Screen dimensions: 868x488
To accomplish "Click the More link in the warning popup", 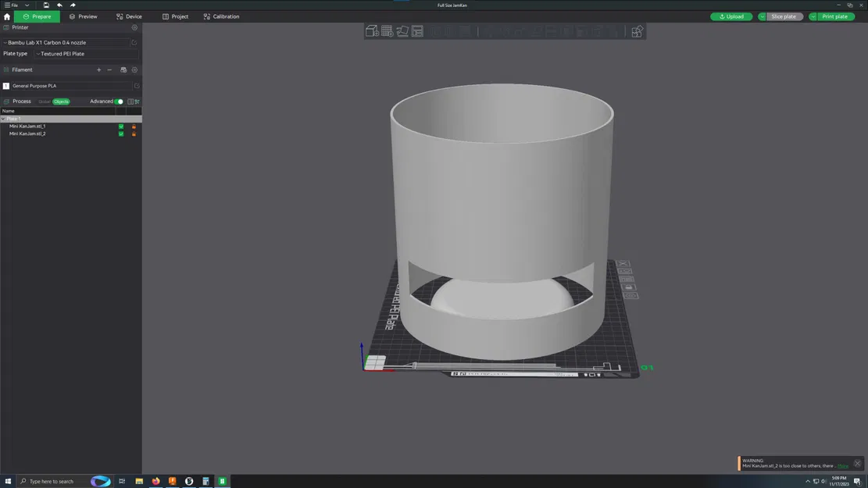I will (x=845, y=466).
